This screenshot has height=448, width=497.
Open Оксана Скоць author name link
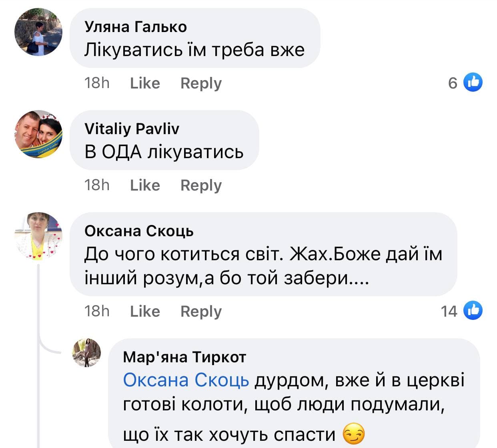point(139,231)
